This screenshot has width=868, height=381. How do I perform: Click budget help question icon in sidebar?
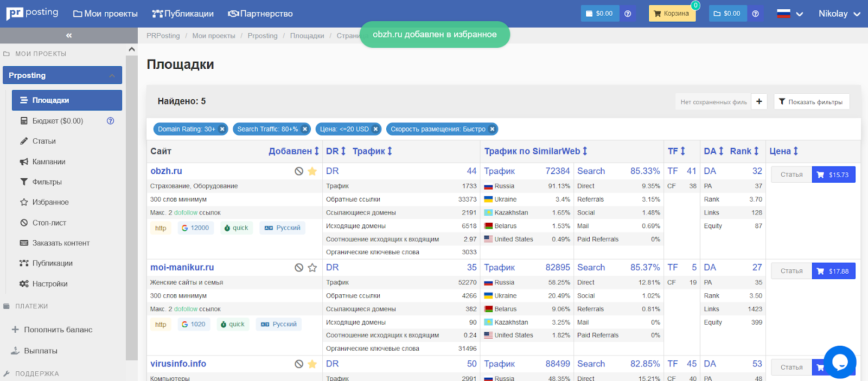(x=111, y=121)
